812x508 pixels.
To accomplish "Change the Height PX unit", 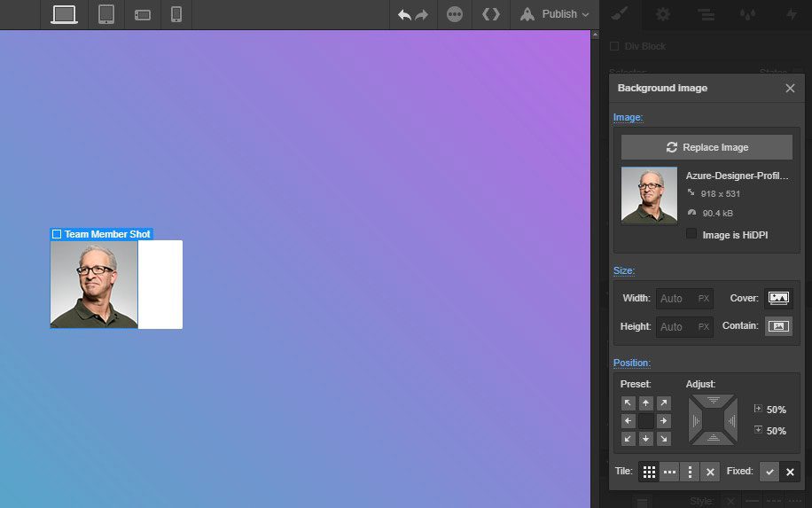I will [703, 327].
